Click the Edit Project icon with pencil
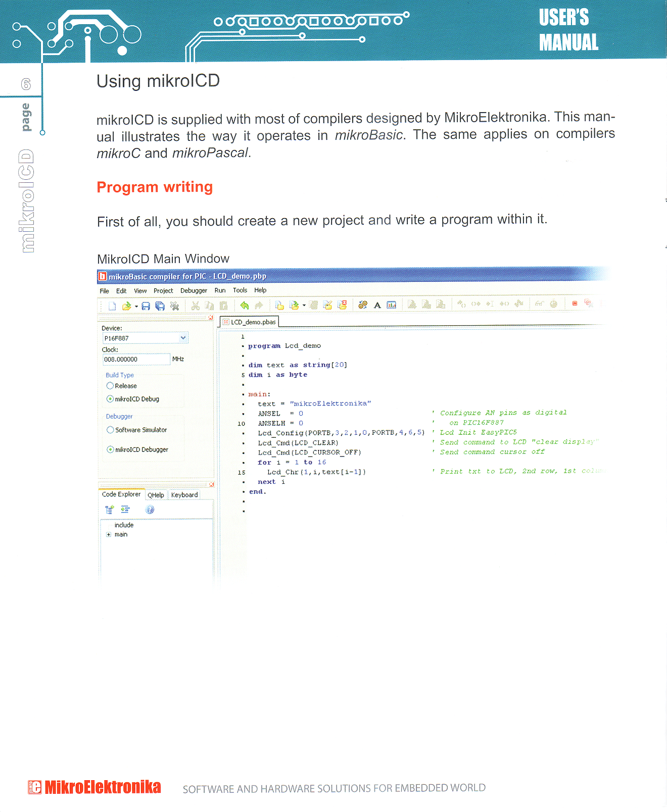 tap(327, 305)
